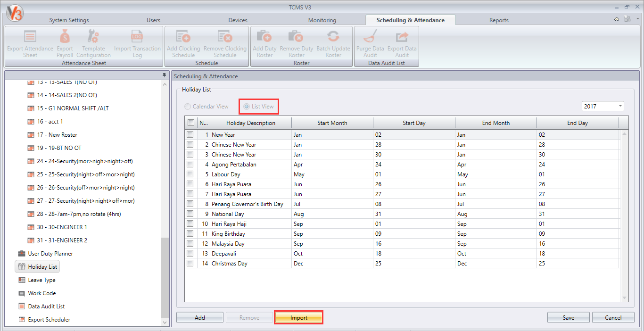Click the Cancel button
The height and width of the screenshot is (331, 644).
point(613,318)
